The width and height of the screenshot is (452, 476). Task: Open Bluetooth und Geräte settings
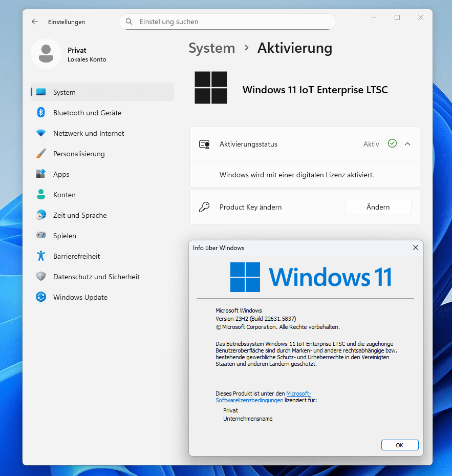click(x=102, y=113)
